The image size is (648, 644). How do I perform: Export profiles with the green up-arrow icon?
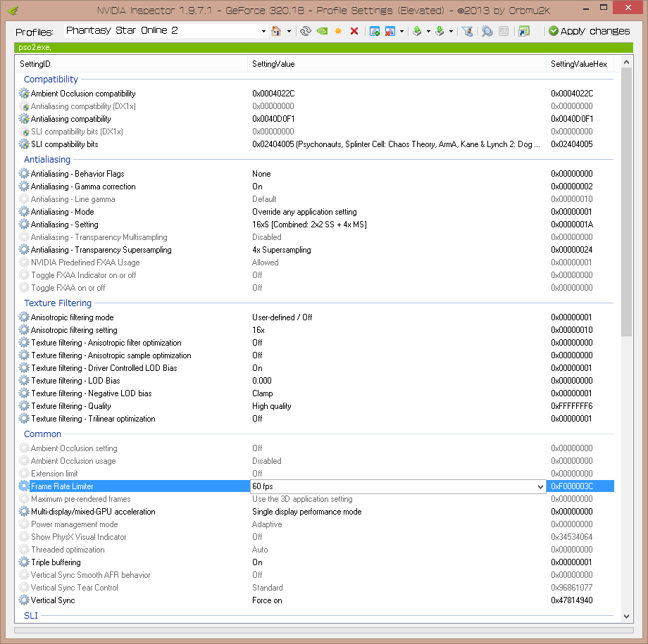(418, 31)
